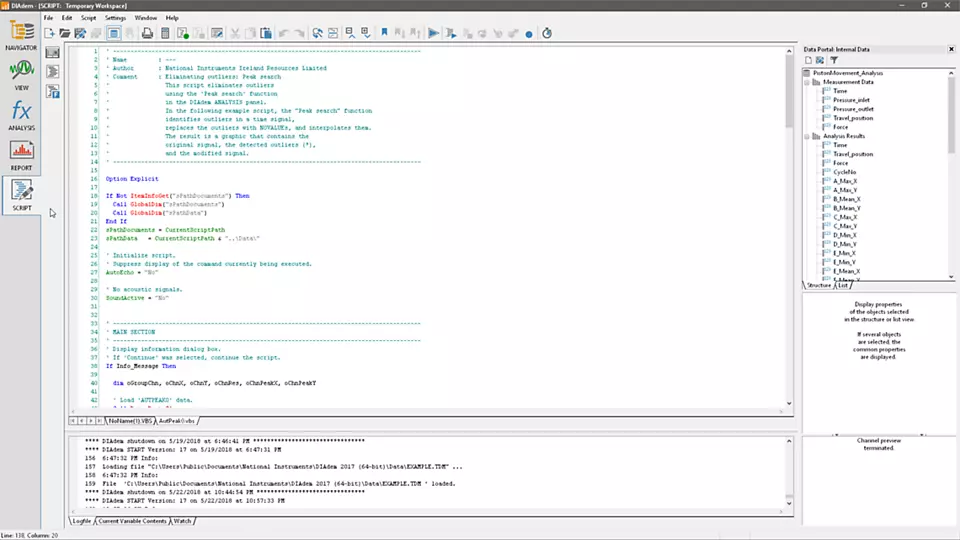This screenshot has height=540, width=960.
Task: Select the SCRIPT panel
Action: click(x=21, y=195)
